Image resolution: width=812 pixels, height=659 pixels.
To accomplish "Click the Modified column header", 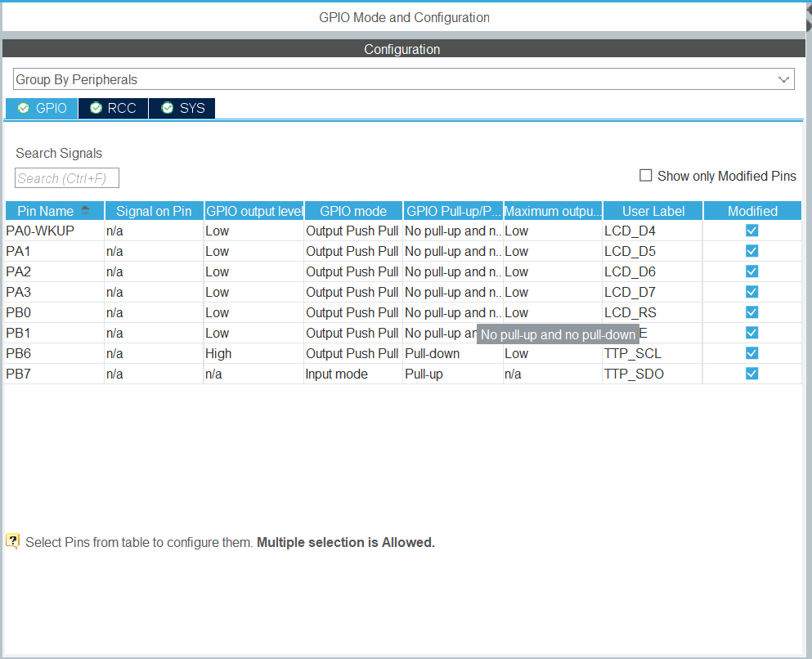I will point(752,211).
